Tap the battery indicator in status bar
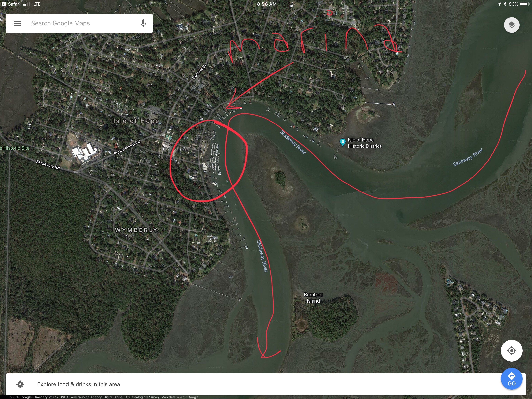This screenshot has height=399, width=532. click(524, 4)
